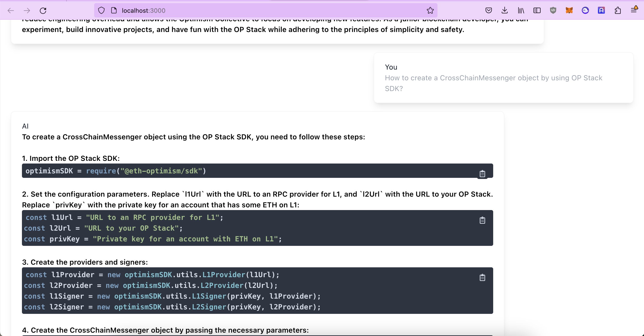
Task: Focus the localhost:3000 address bar
Action: pyautogui.click(x=266, y=11)
